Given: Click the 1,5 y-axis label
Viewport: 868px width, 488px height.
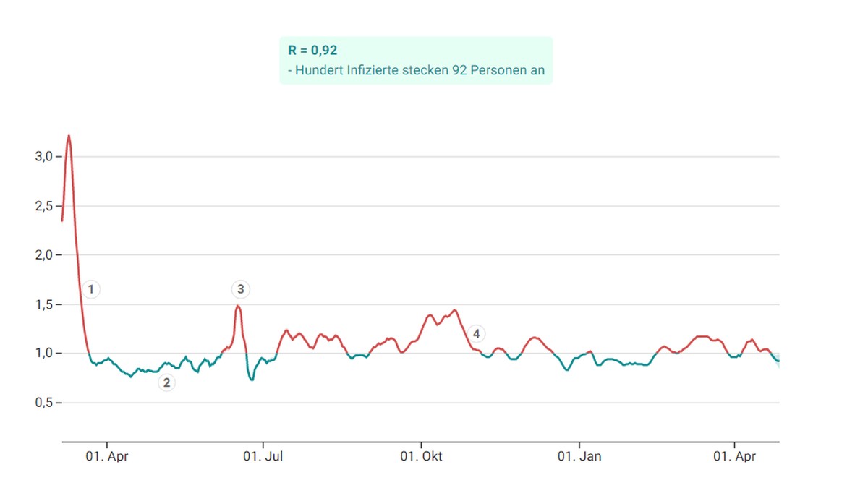Looking at the screenshot, I should click(43, 304).
